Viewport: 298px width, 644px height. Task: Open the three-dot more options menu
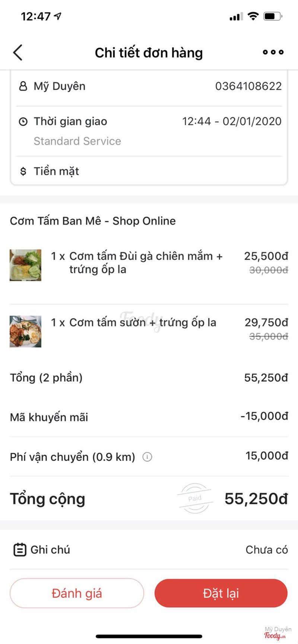(273, 52)
